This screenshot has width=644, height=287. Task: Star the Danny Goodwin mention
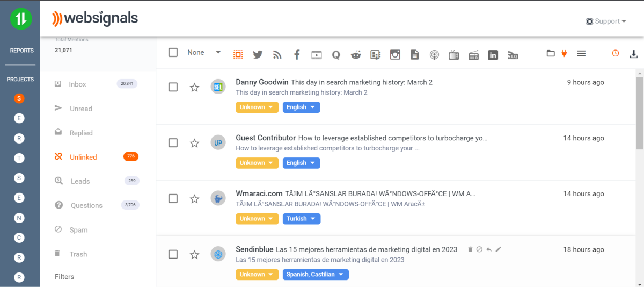pyautogui.click(x=195, y=87)
